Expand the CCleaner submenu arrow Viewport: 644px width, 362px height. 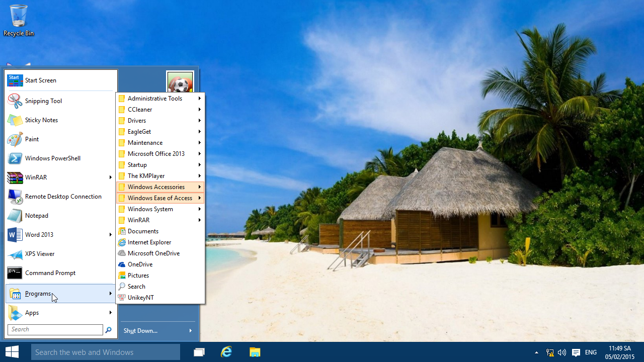[x=200, y=110]
